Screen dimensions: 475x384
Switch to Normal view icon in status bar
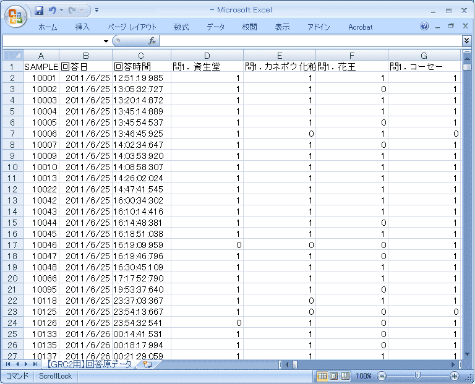322,376
